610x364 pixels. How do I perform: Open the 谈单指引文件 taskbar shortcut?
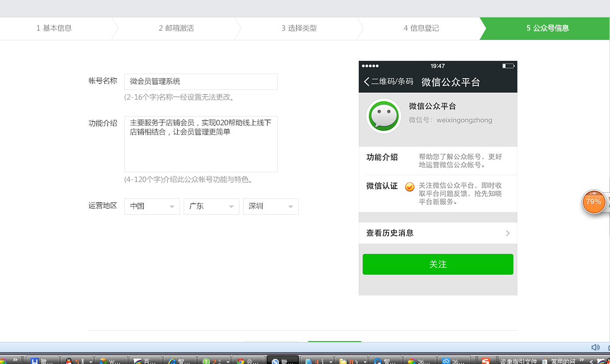[518, 361]
